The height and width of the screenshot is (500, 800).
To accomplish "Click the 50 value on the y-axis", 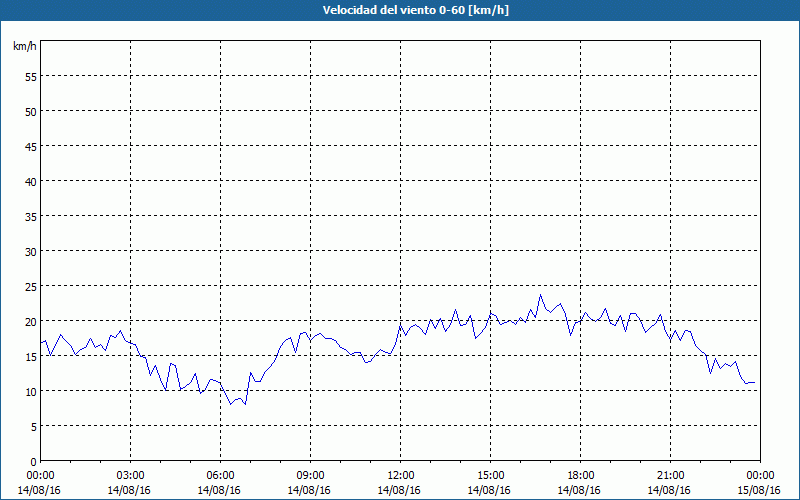I will (x=31, y=112).
